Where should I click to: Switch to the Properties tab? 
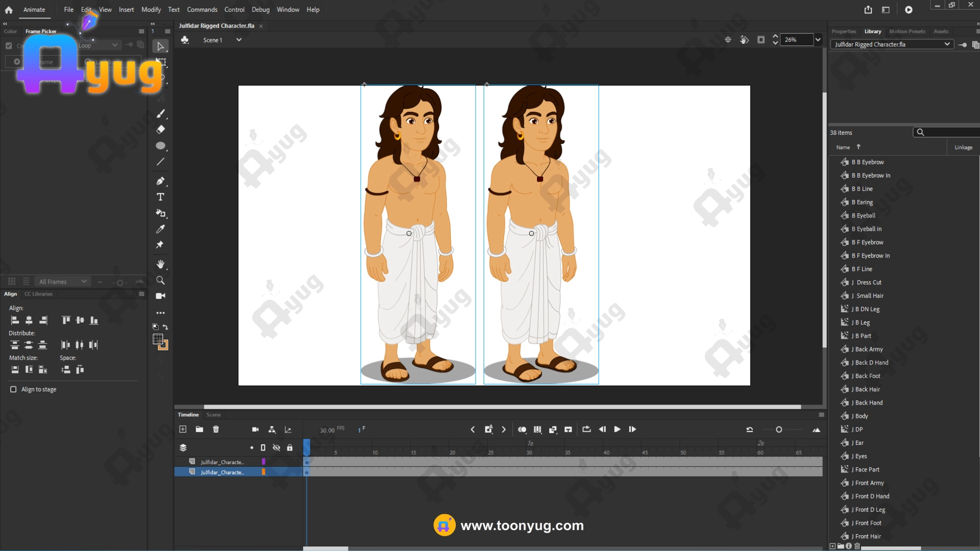844,32
